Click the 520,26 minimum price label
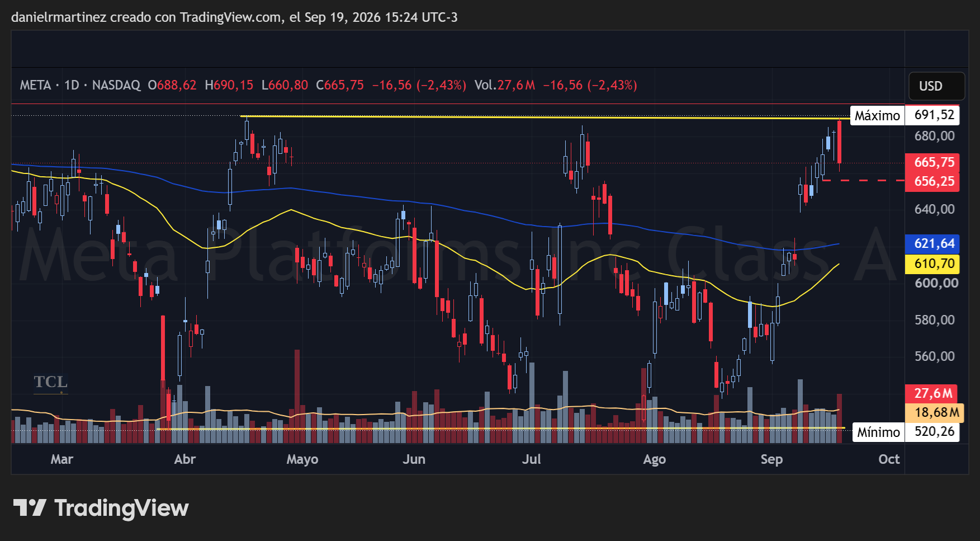 click(x=932, y=432)
